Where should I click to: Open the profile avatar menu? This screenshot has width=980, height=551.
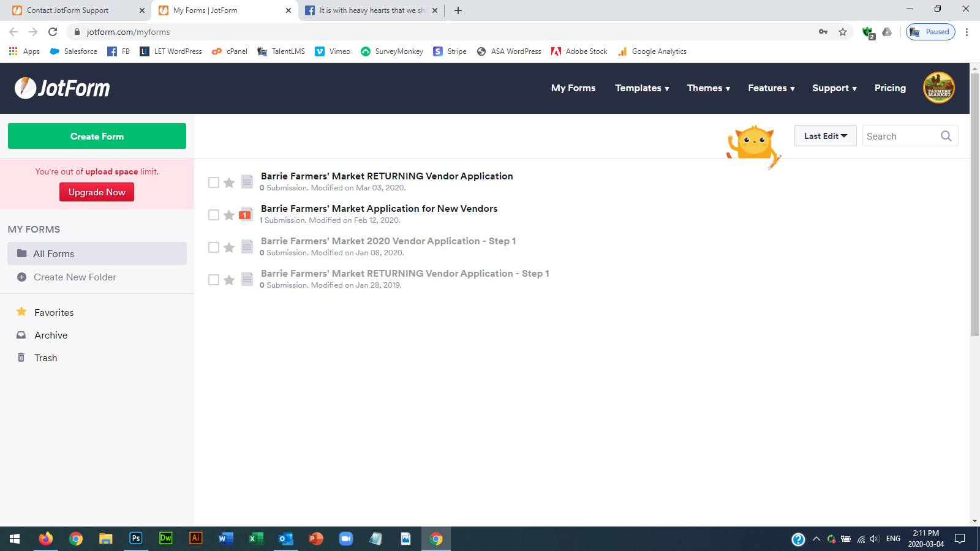(x=938, y=88)
